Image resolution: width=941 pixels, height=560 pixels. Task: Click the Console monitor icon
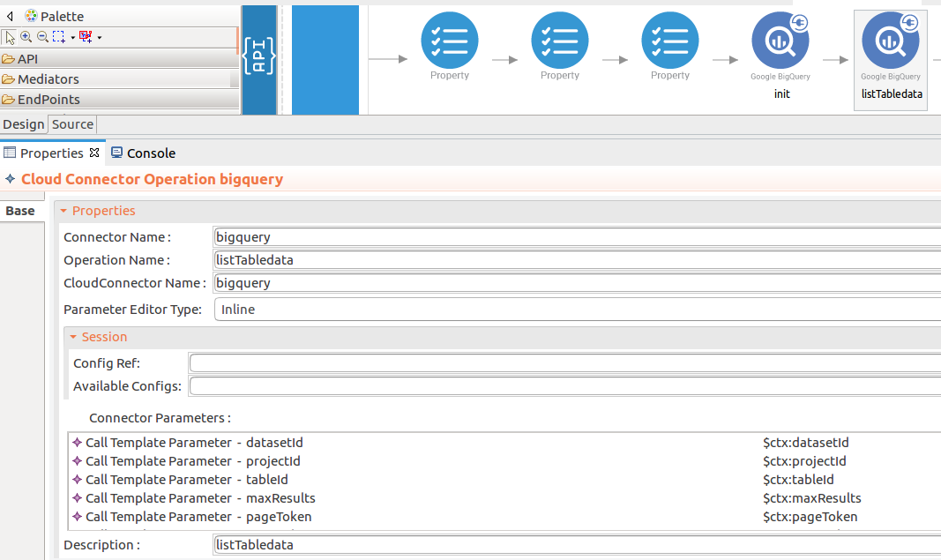[x=117, y=153]
